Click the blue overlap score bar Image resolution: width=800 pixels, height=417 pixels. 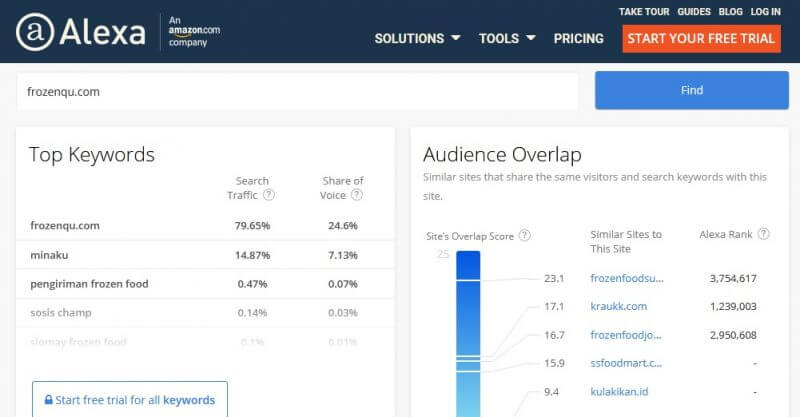[x=468, y=334]
